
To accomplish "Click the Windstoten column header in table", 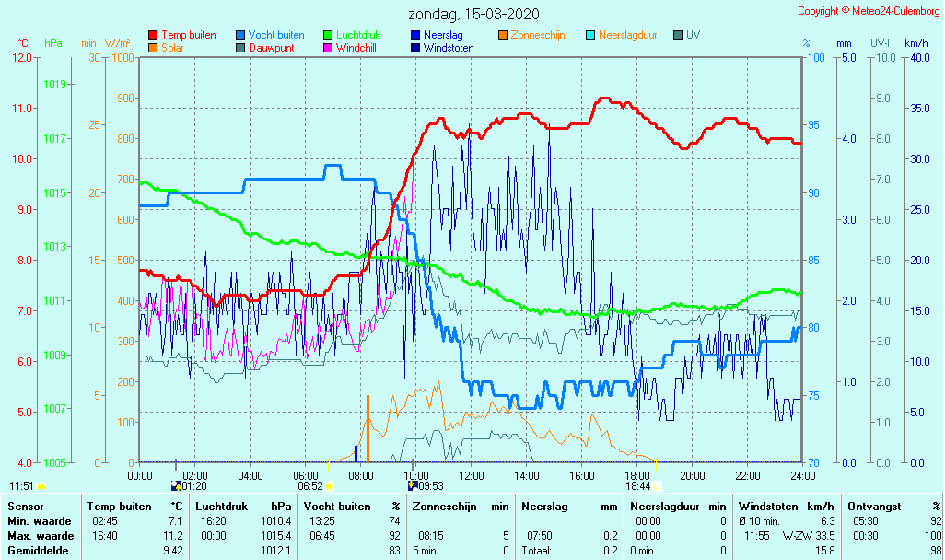I will pos(767,506).
